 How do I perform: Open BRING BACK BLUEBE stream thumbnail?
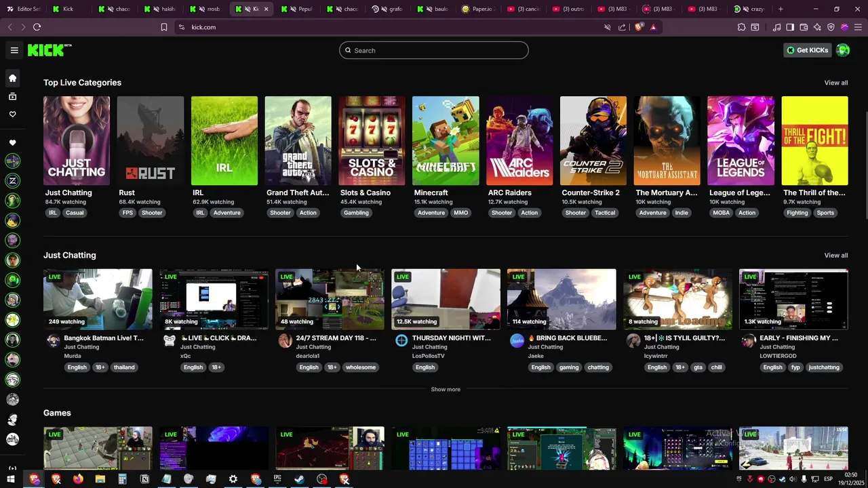tap(561, 300)
